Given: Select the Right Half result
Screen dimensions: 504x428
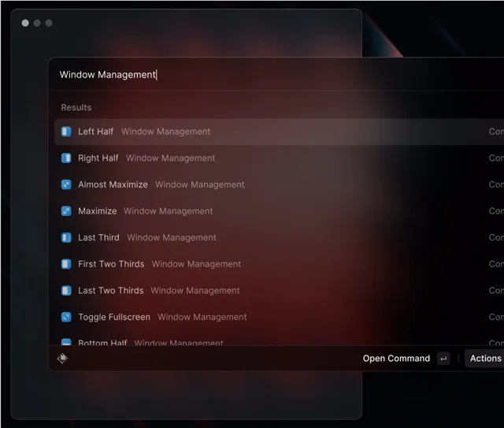Looking at the screenshot, I should coord(279,158).
